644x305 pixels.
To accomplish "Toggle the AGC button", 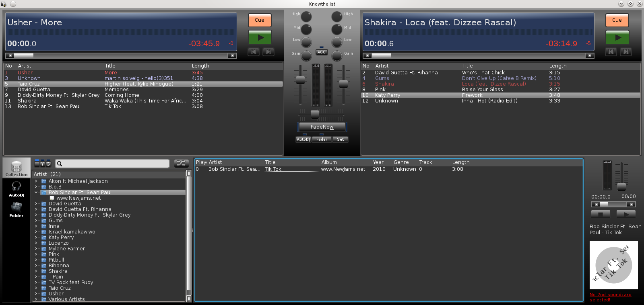I will pos(322,52).
